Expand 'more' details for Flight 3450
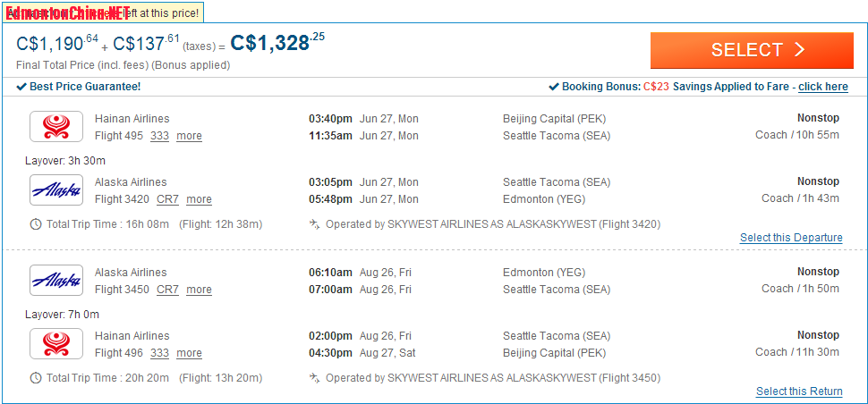This screenshot has height=404, width=868. click(x=199, y=290)
